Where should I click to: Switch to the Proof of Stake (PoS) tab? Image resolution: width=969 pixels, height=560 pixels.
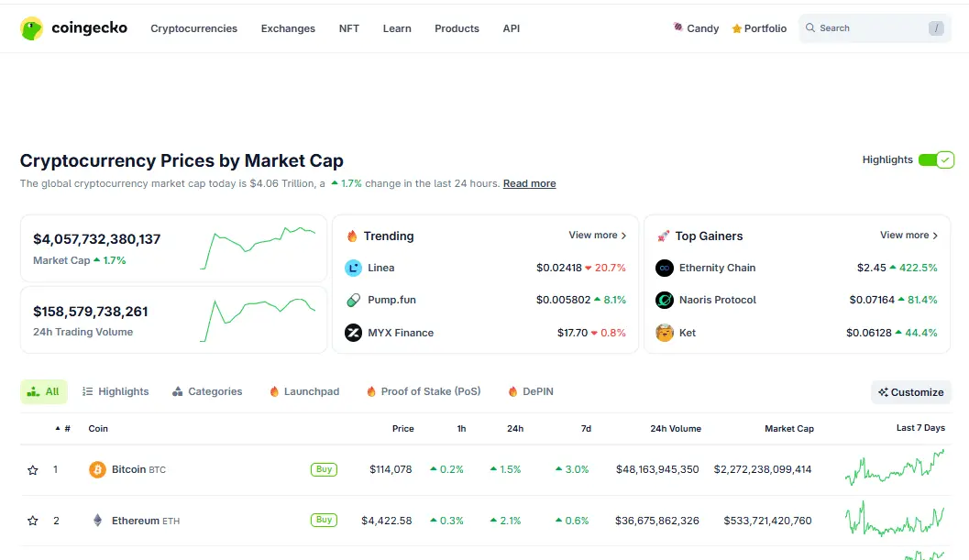click(x=424, y=391)
